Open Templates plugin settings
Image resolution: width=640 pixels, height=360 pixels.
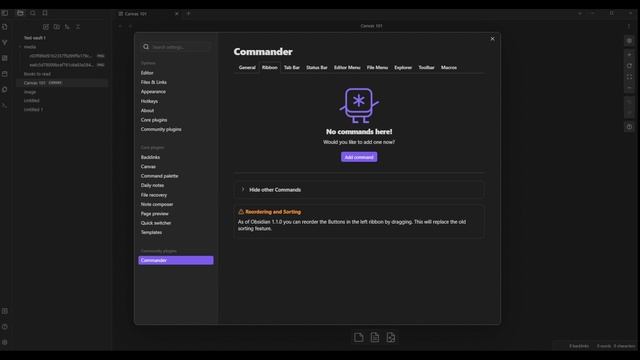click(176, 232)
